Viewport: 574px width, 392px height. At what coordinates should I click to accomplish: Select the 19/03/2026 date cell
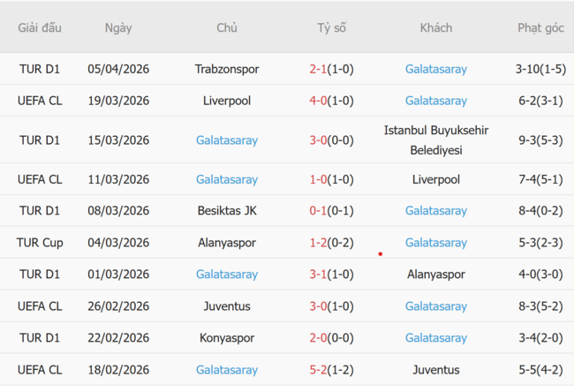[x=118, y=101]
